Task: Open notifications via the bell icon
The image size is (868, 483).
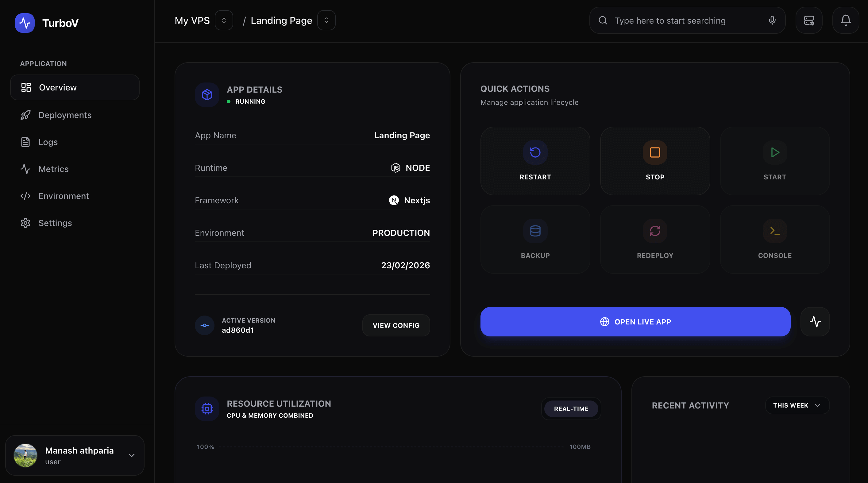Action: tap(846, 20)
